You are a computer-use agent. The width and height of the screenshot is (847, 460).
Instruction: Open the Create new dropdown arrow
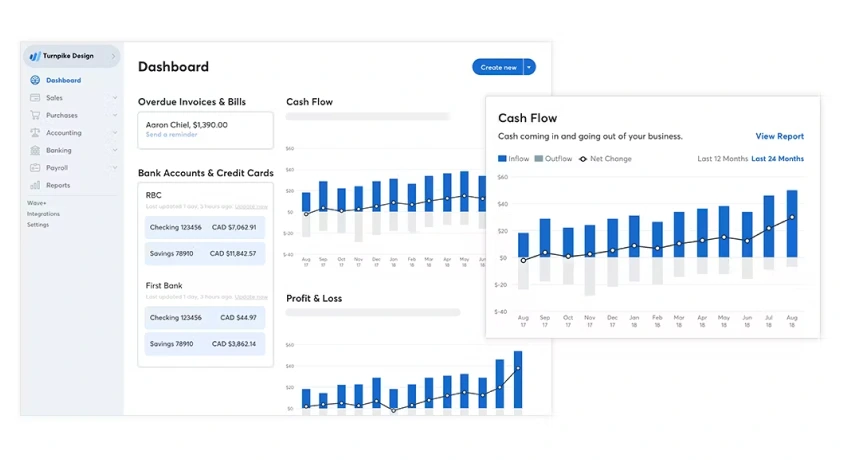click(529, 67)
